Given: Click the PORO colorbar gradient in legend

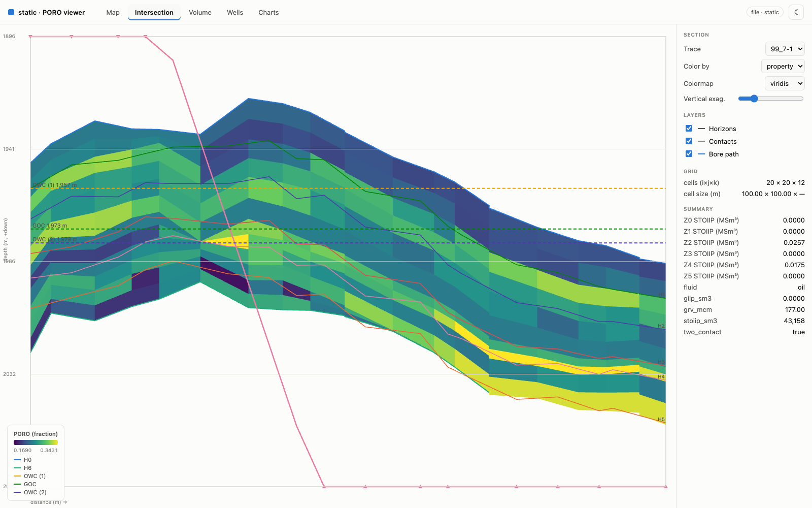Looking at the screenshot, I should 36,442.
